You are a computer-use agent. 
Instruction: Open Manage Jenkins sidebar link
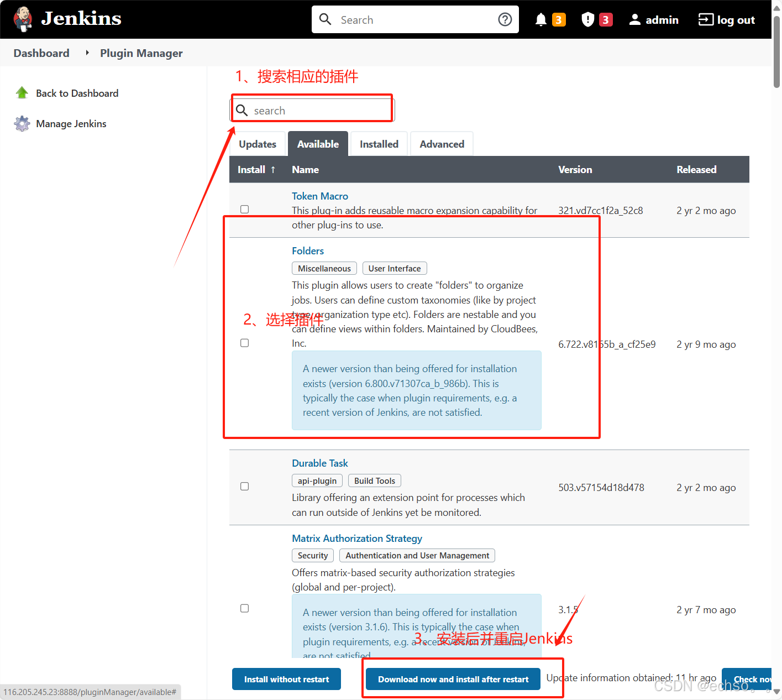(x=71, y=123)
